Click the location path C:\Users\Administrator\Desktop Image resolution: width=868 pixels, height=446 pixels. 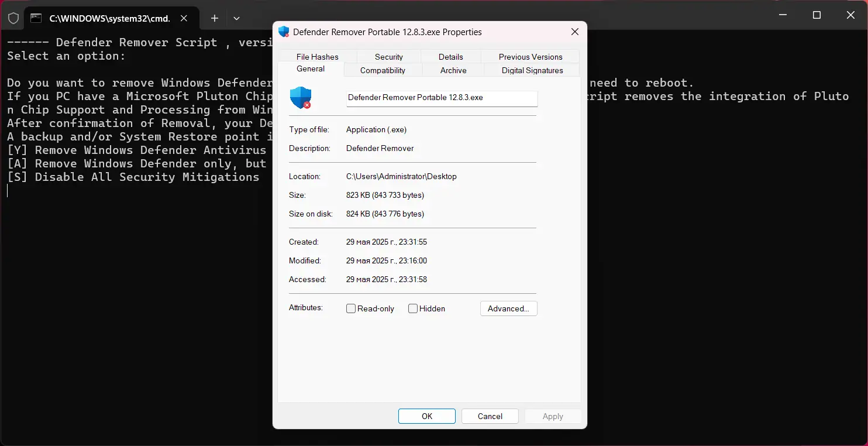click(x=401, y=176)
